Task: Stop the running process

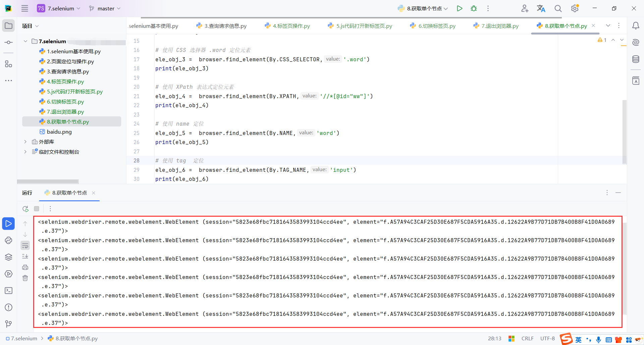Action: coord(37,209)
